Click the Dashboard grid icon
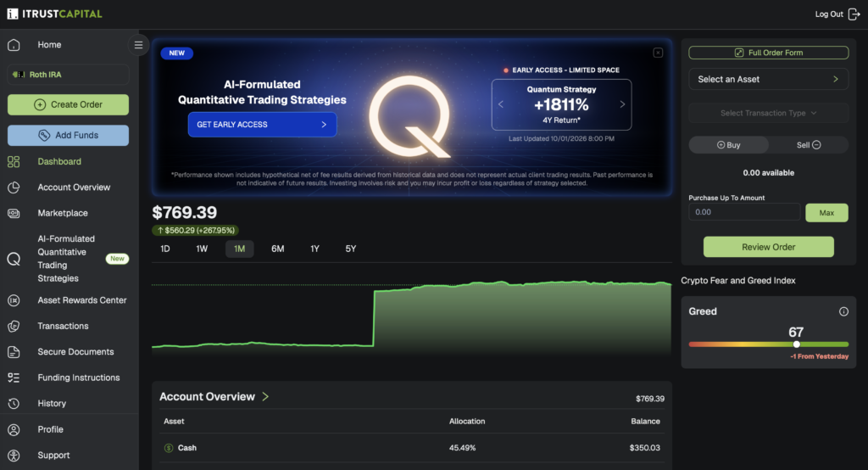 [14, 161]
